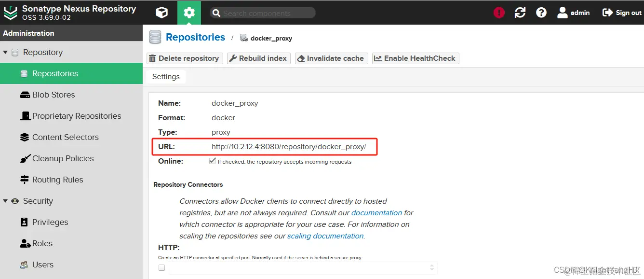Click the Proprietary Repositories door icon
Screen dimensions: 644x279
[x=26, y=116]
